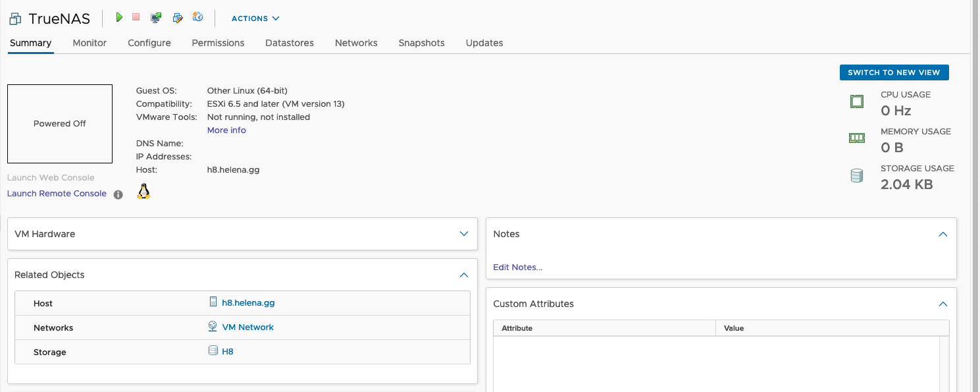Power on the TrueNAS virtual machine
The width and height of the screenshot is (980, 392).
pos(119,18)
